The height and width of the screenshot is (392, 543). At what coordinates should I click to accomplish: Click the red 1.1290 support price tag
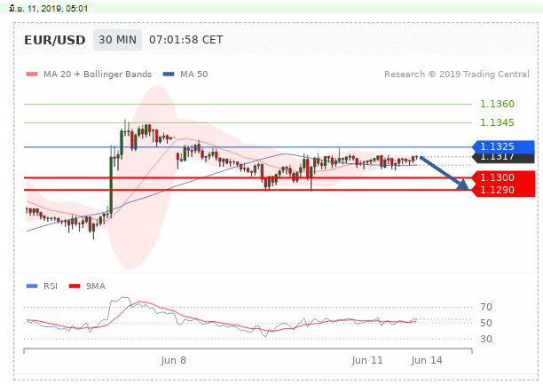503,190
